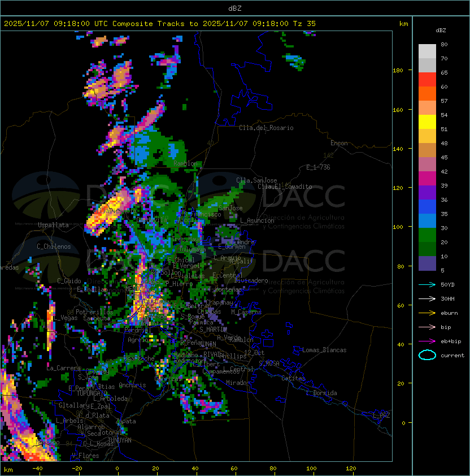Click the Perdriel map label
The image size is (470, 476).
click(x=138, y=330)
